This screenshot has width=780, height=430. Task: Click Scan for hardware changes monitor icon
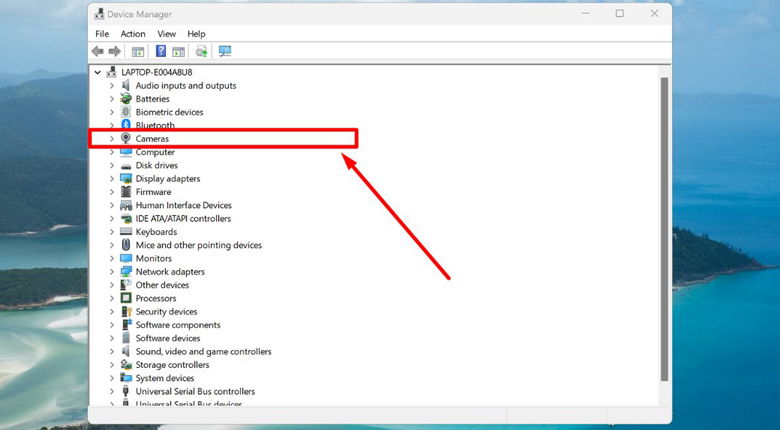point(224,51)
